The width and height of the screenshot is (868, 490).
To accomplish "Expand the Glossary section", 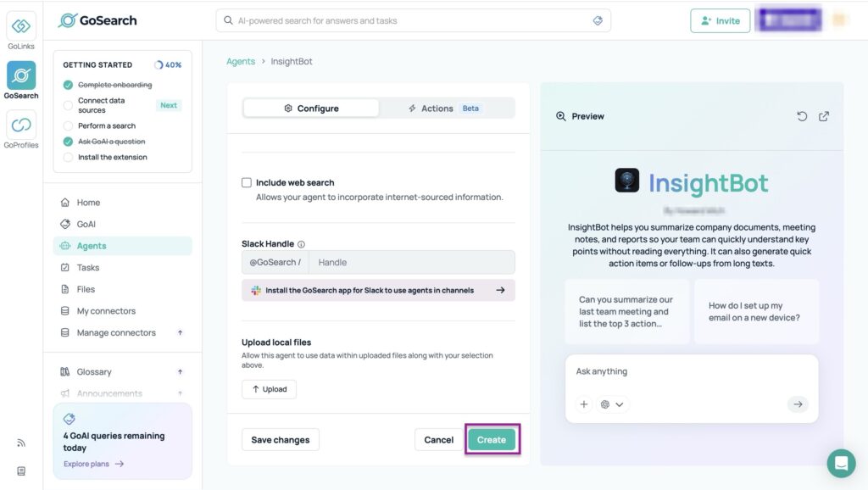I will click(178, 371).
